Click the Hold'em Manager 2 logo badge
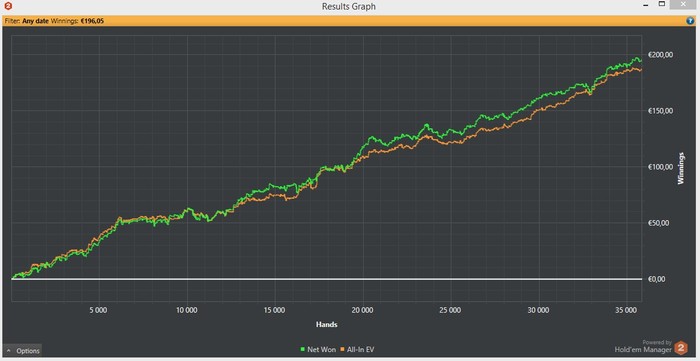The height and width of the screenshot is (361, 700). (681, 347)
